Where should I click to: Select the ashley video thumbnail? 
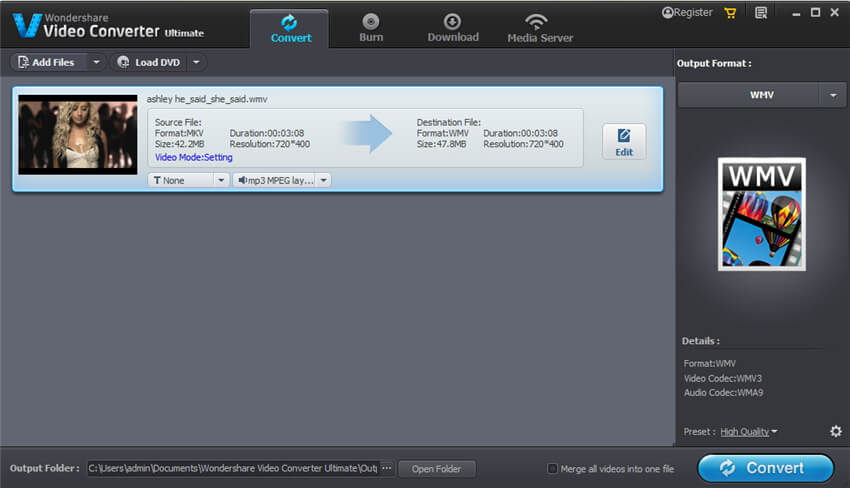pyautogui.click(x=78, y=134)
